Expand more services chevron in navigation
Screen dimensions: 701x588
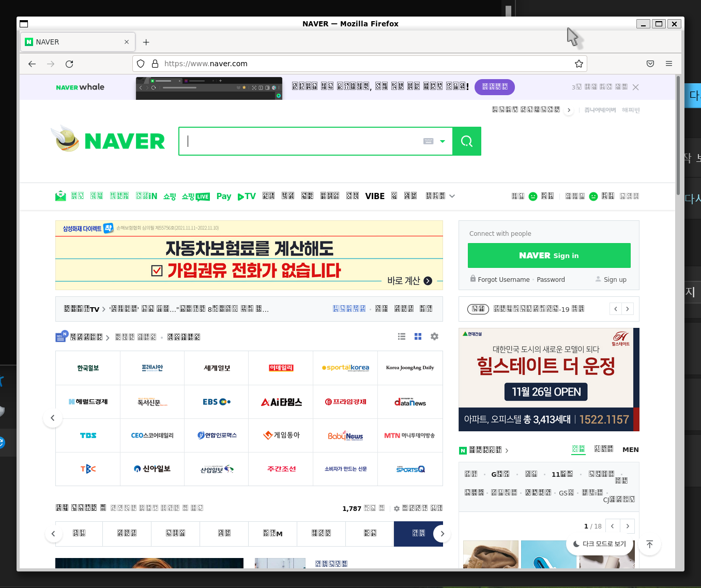pos(452,196)
